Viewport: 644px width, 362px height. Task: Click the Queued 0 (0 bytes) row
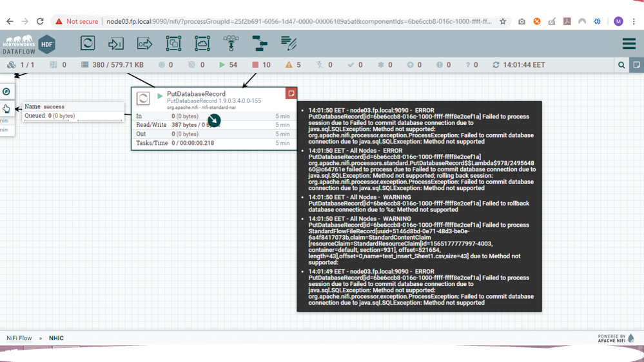pos(73,116)
